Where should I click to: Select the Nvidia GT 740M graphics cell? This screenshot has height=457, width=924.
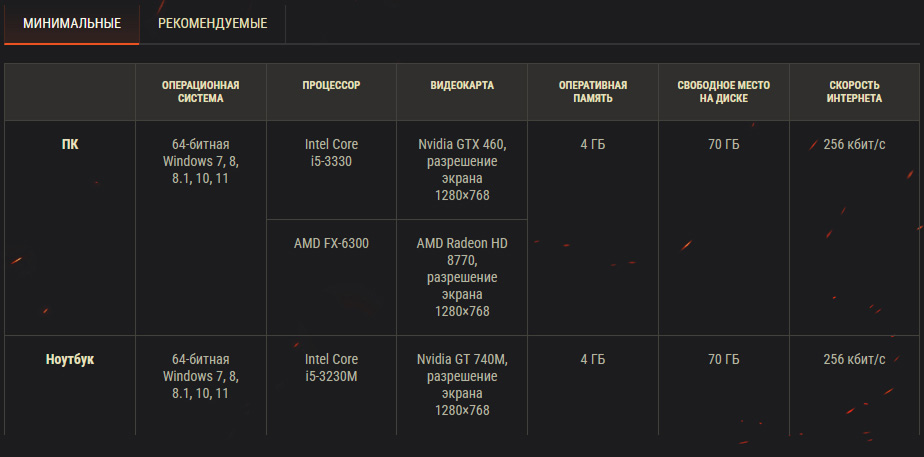click(462, 384)
